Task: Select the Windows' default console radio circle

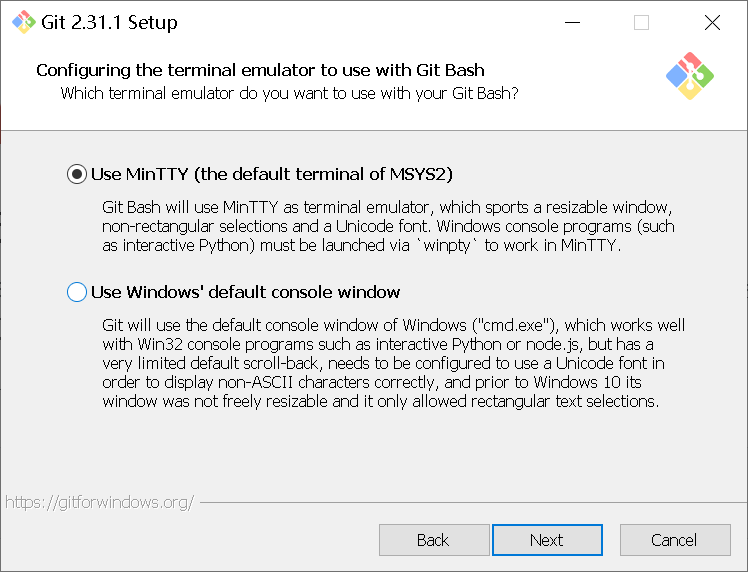Action: (77, 292)
